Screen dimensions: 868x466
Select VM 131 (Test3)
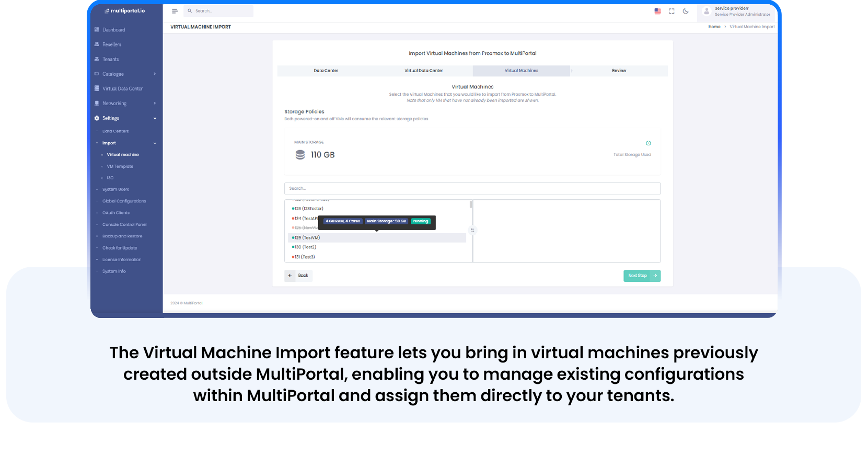[x=377, y=257]
